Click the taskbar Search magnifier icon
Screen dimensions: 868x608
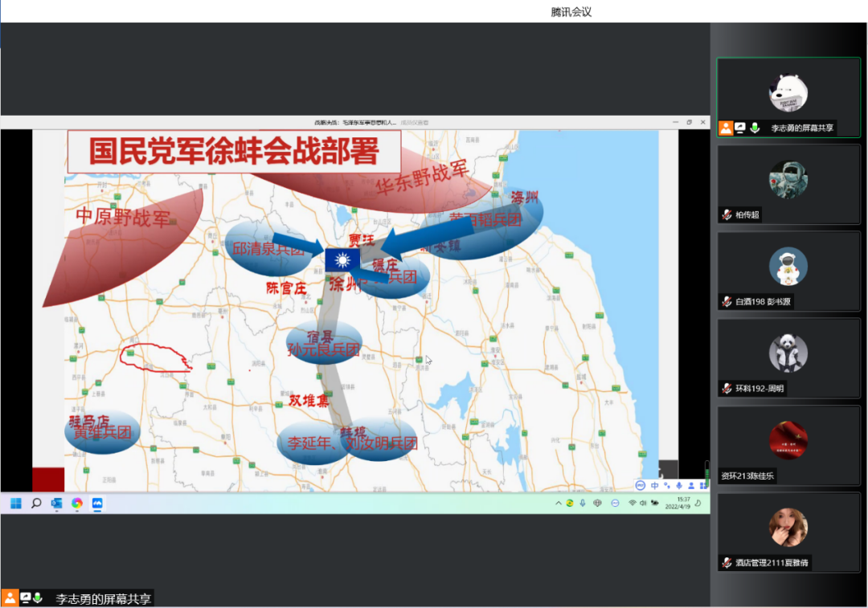[36, 504]
